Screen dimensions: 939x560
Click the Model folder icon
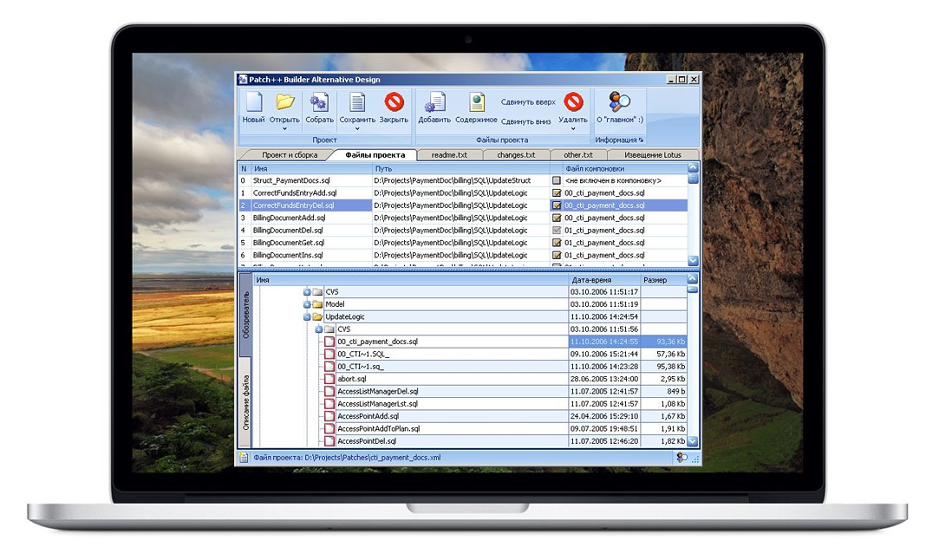(317, 304)
